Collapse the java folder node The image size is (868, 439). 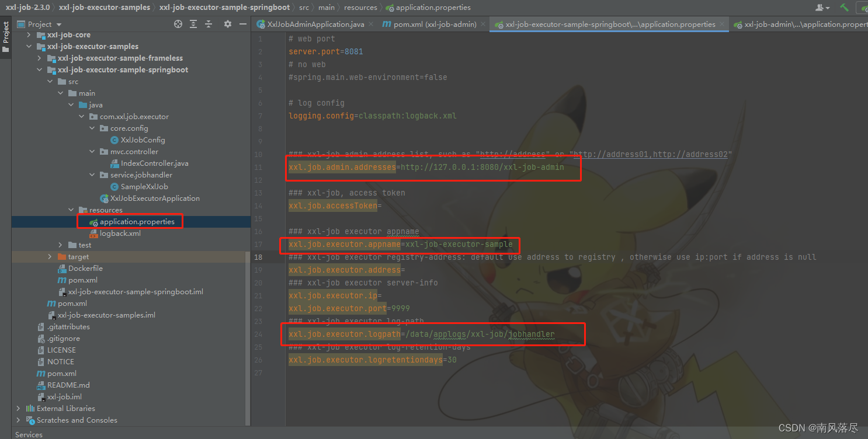71,105
